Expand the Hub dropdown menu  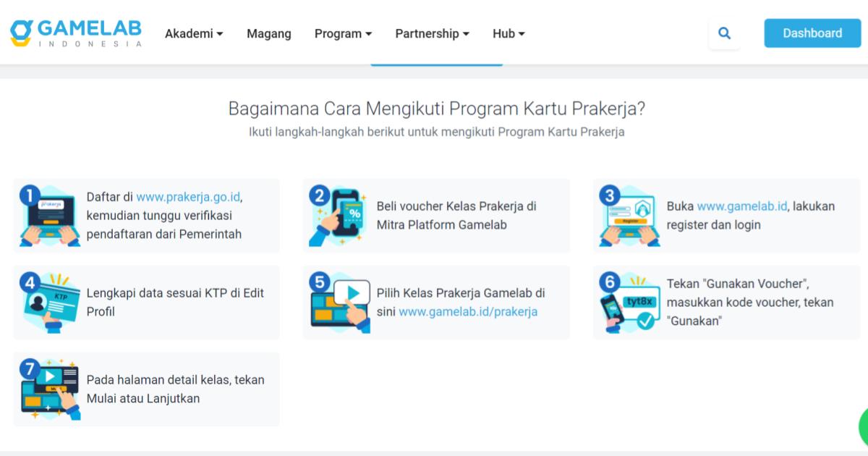[508, 33]
